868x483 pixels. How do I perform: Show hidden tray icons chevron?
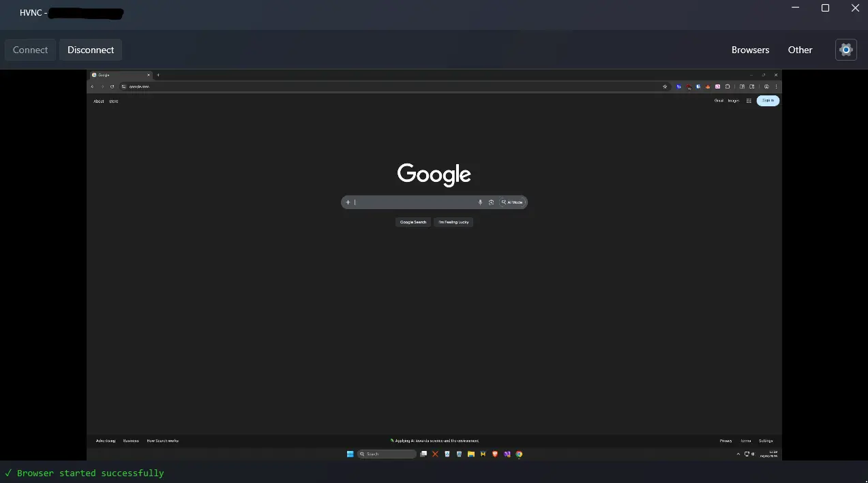pyautogui.click(x=738, y=454)
